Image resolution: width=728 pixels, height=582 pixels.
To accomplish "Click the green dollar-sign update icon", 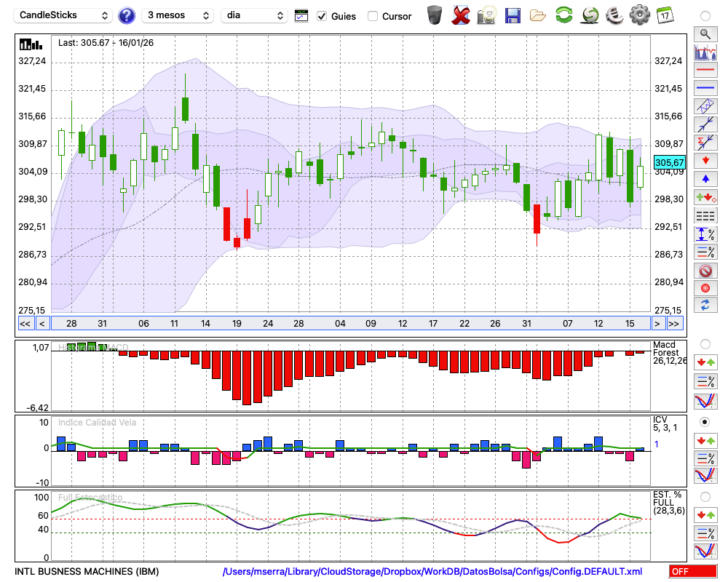I will (x=590, y=15).
